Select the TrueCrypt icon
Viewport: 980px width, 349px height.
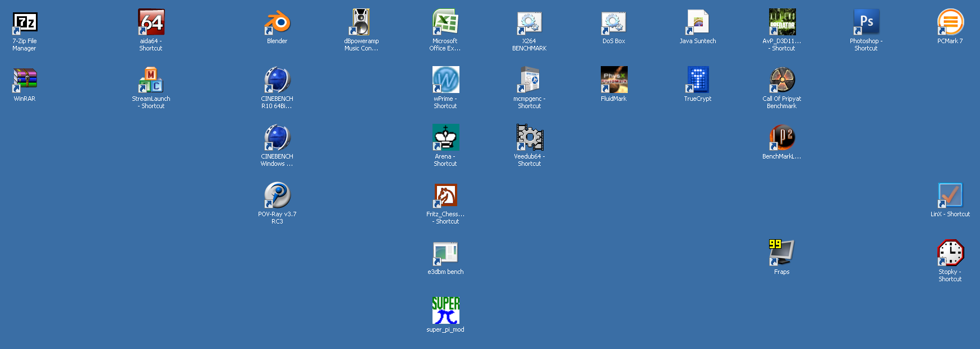coord(698,80)
